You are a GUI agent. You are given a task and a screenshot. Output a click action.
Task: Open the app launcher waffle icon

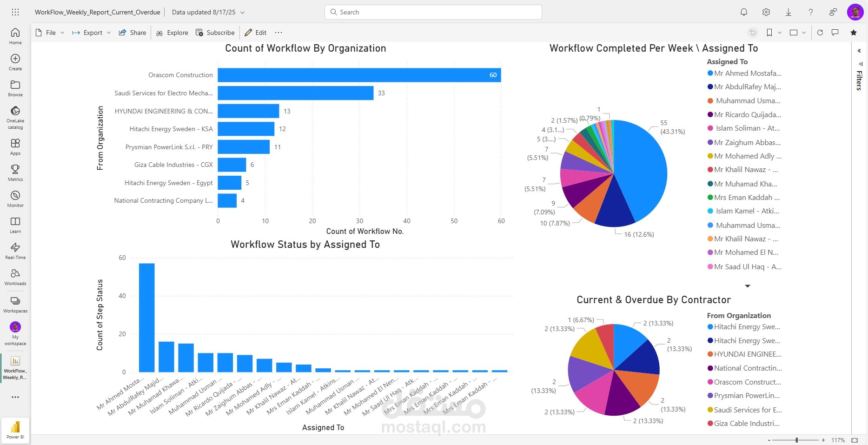click(x=15, y=12)
